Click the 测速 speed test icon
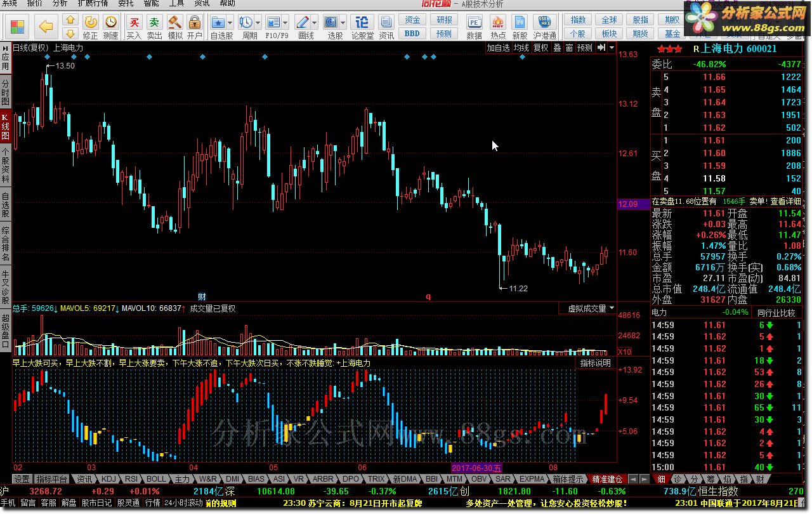This screenshot has height=514, width=812. pyautogui.click(x=110, y=27)
